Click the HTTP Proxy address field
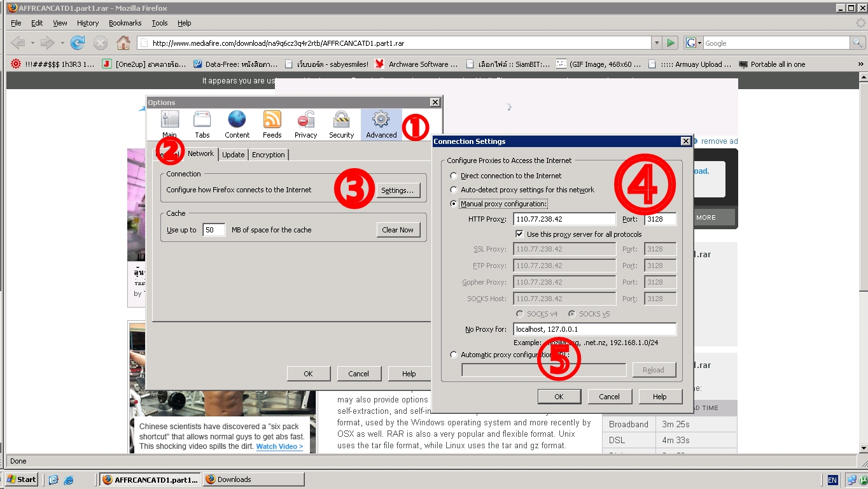This screenshot has width=868, height=489. tap(565, 219)
